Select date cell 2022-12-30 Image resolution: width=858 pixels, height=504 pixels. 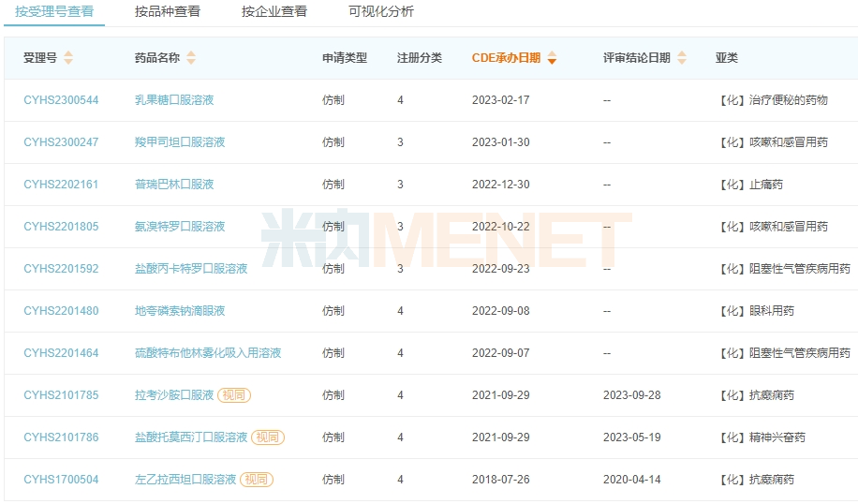501,185
